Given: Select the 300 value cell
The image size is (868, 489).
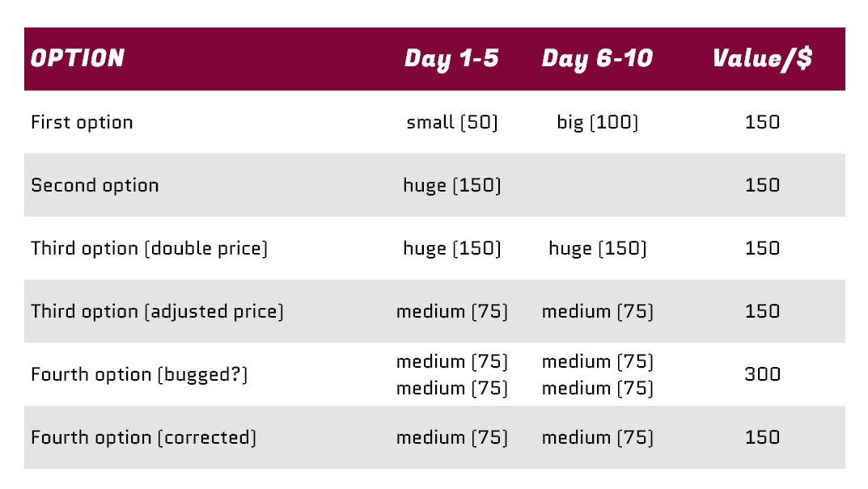Looking at the screenshot, I should pyautogui.click(x=762, y=374).
